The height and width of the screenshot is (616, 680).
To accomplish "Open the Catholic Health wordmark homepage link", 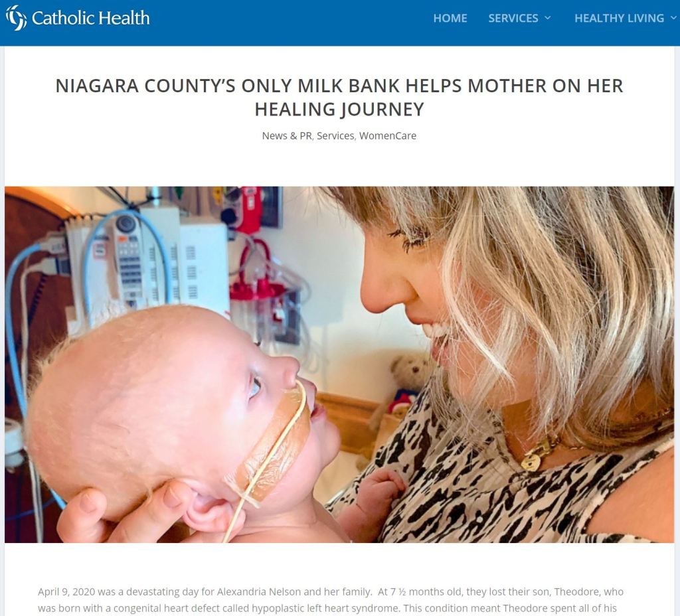I will (x=90, y=18).
